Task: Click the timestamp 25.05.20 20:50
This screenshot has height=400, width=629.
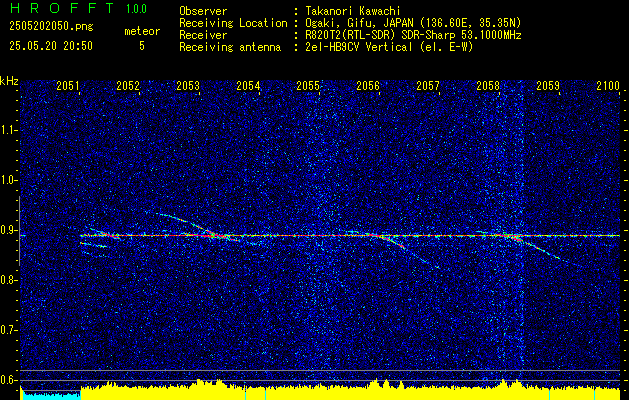Action: (51, 46)
